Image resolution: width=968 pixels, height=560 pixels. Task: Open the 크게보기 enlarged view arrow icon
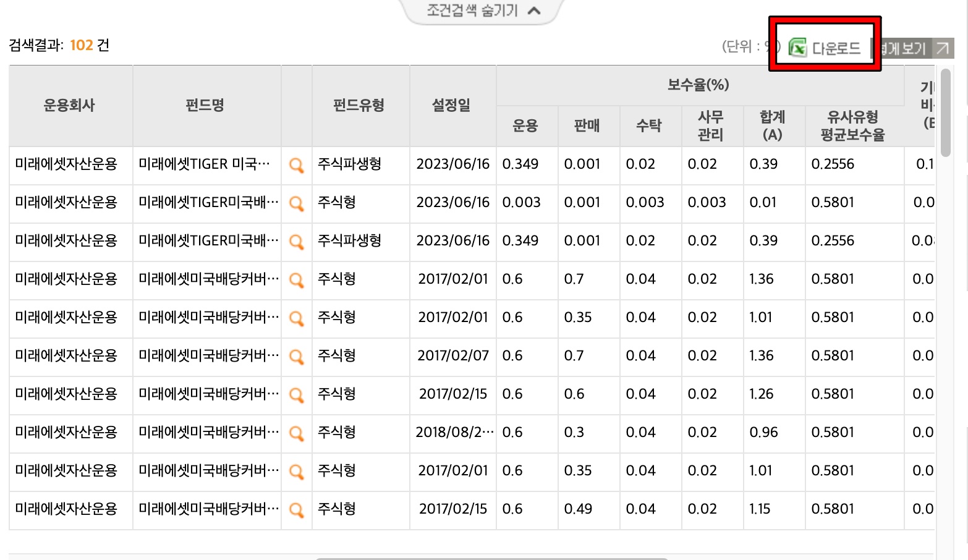point(942,48)
